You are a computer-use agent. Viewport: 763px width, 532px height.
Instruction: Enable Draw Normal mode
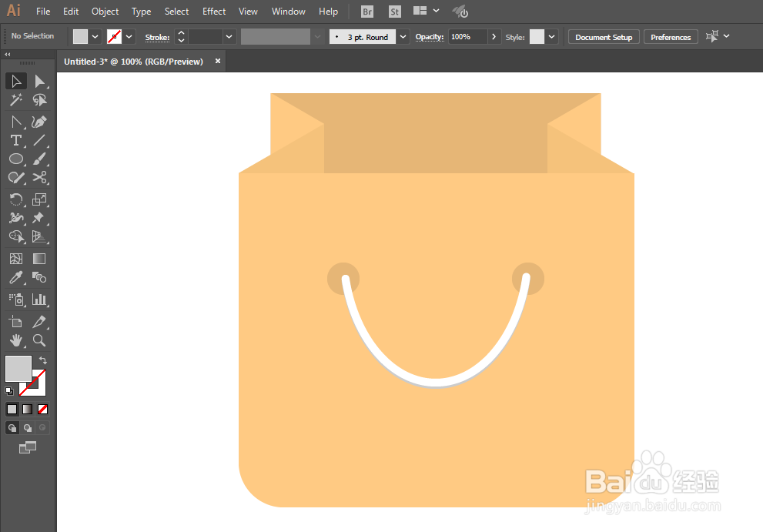[x=12, y=428]
